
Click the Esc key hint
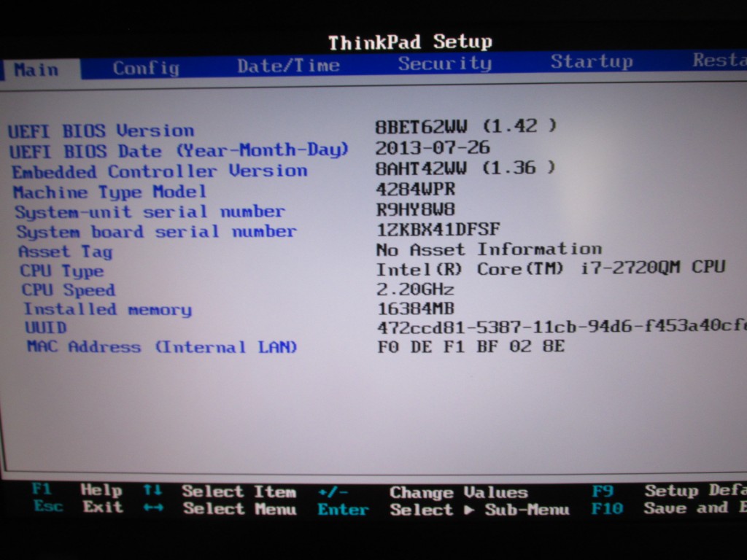48,506
